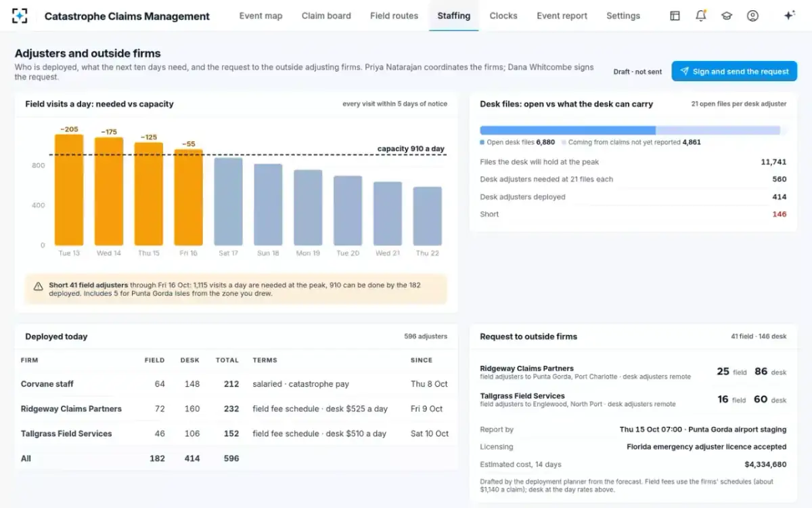Click the Corvane staff row name
812x508 pixels.
pos(47,384)
